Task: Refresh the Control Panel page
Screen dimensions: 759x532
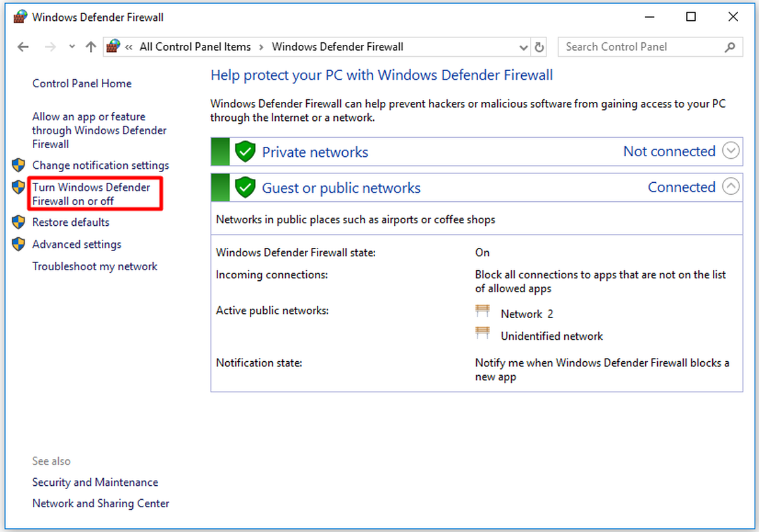Action: coord(539,47)
